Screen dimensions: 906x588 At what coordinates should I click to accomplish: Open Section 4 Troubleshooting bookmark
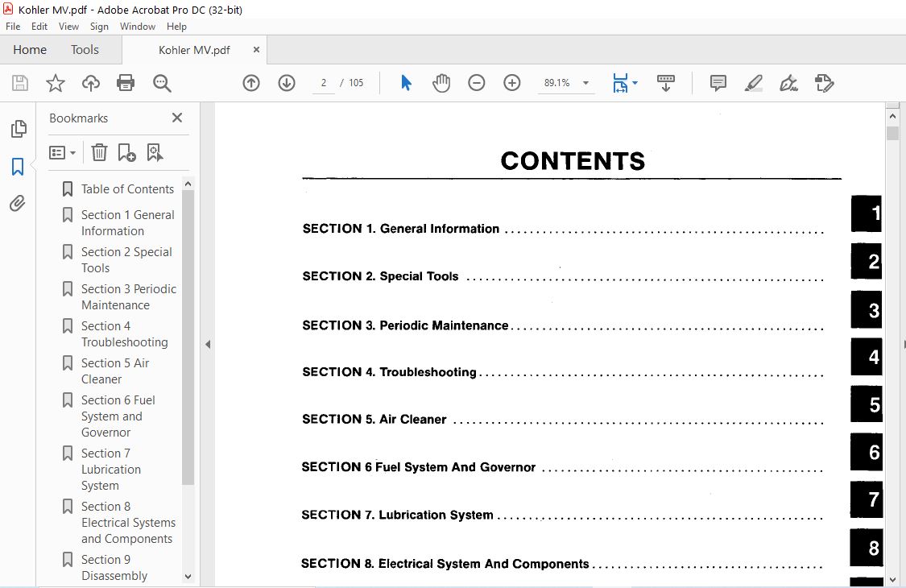[x=124, y=333]
